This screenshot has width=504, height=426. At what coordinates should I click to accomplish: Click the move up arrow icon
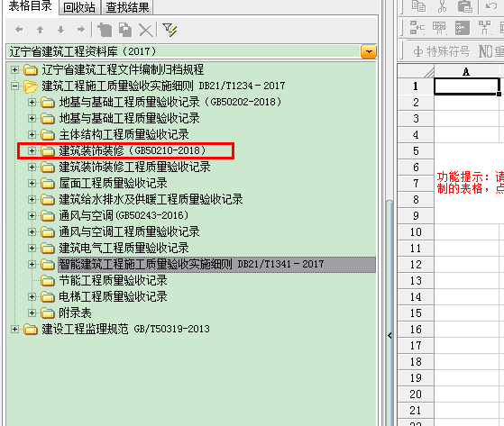coord(40,30)
